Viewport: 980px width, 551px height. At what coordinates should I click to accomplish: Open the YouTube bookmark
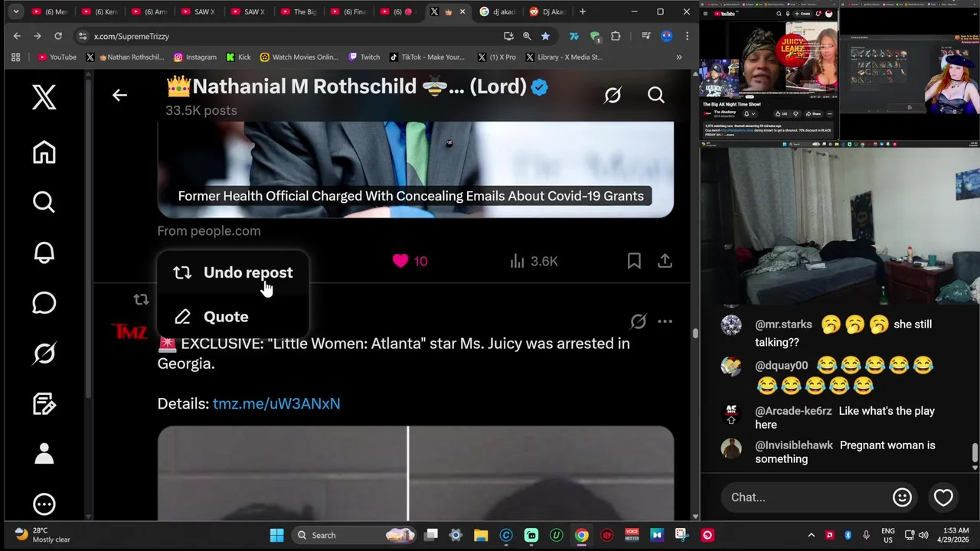point(57,57)
